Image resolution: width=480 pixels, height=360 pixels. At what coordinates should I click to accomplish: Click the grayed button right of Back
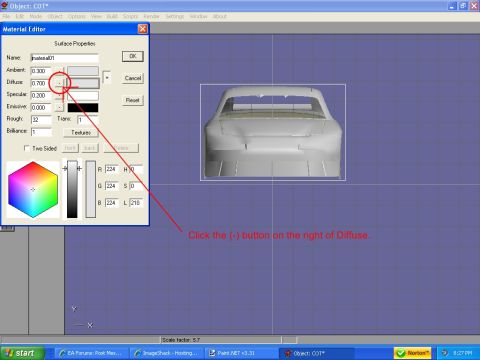point(121,148)
